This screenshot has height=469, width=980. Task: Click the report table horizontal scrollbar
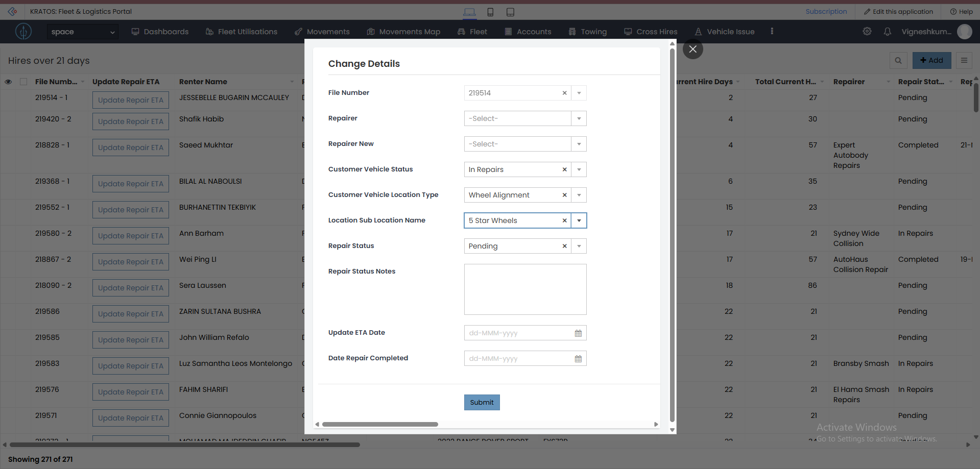coord(185,445)
